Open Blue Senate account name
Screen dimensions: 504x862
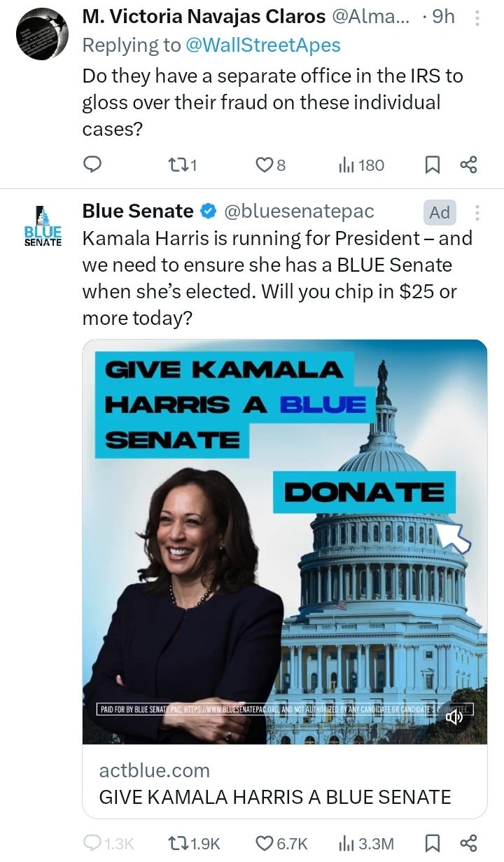click(138, 211)
